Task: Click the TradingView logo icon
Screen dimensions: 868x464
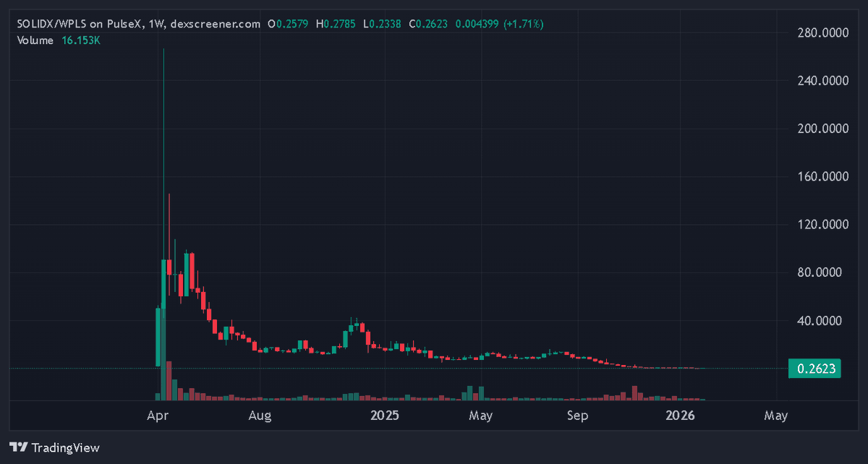Action: (x=18, y=448)
